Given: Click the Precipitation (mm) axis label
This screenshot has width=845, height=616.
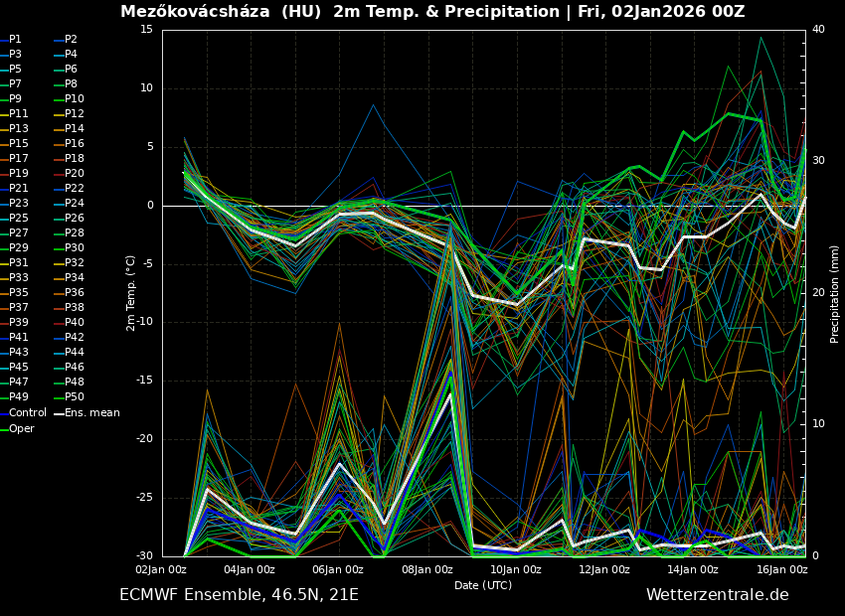Looking at the screenshot, I should (835, 294).
